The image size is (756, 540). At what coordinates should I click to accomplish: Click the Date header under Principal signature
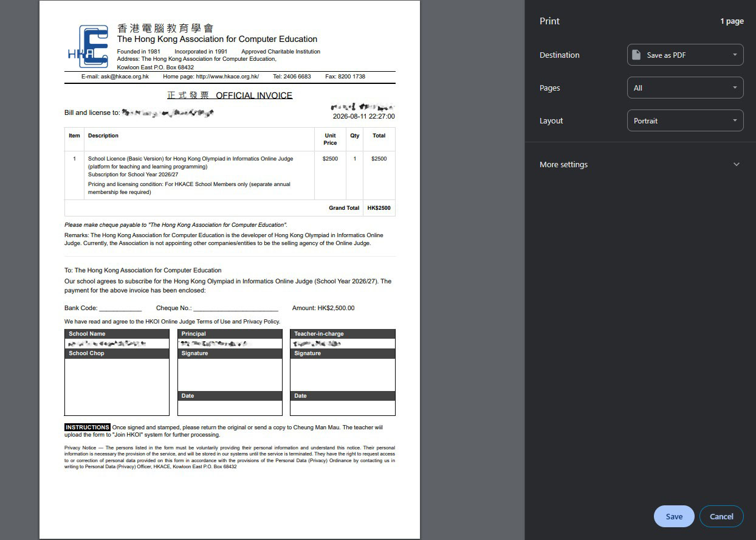[230, 396]
